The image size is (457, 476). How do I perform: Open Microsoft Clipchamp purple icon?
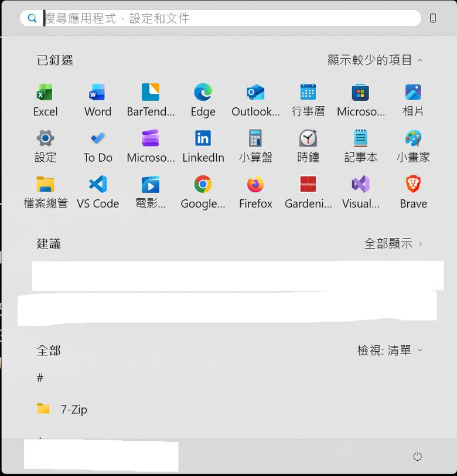pyautogui.click(x=151, y=146)
